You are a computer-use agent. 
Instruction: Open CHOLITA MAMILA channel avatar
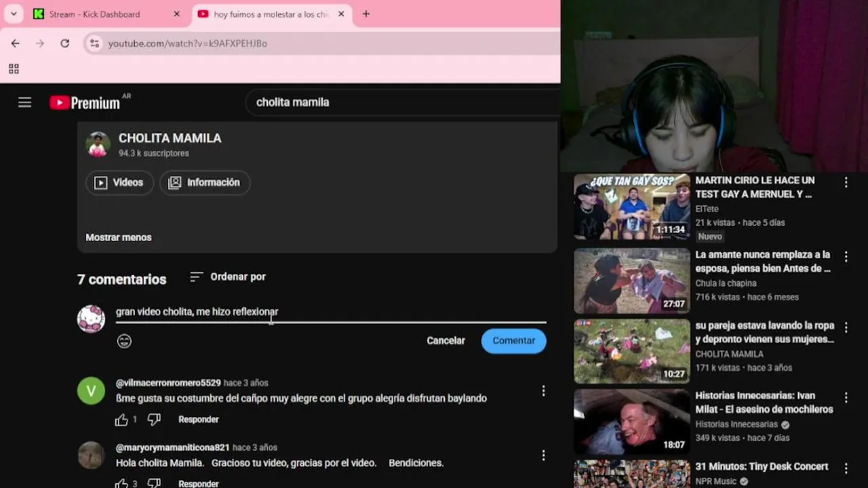click(x=98, y=144)
